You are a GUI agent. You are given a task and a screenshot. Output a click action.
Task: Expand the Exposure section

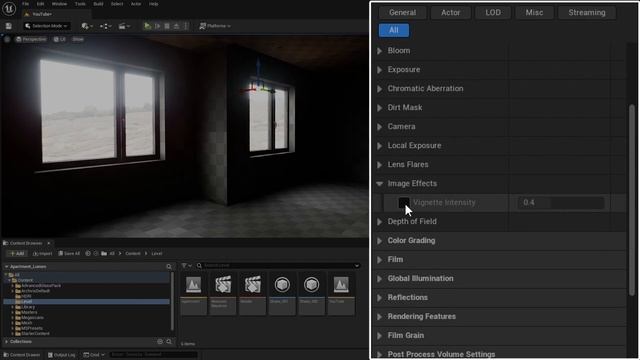[x=380, y=70]
